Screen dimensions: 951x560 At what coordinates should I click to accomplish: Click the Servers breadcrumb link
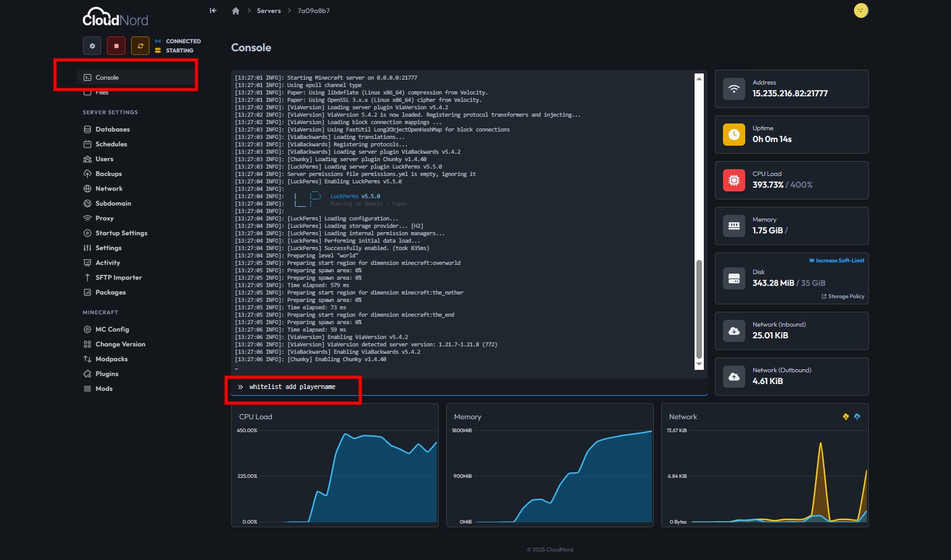(269, 11)
